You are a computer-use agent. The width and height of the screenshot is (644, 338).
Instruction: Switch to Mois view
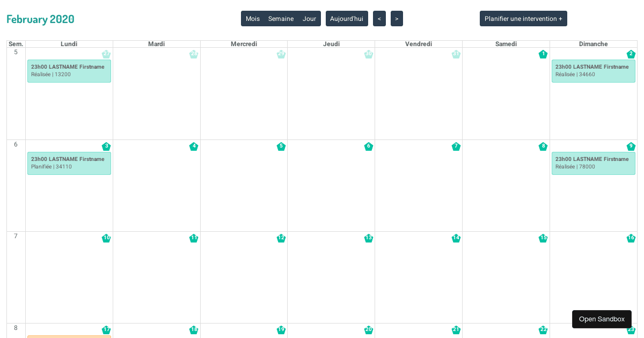click(252, 18)
